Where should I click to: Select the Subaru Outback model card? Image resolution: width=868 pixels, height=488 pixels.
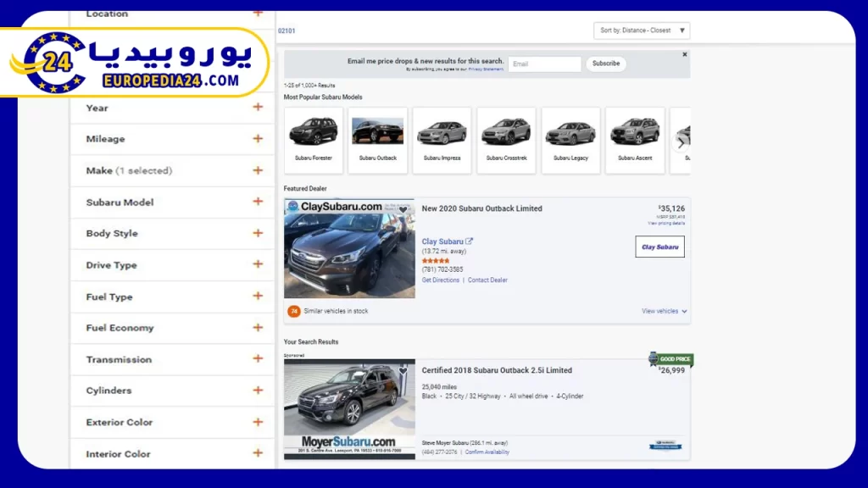[377, 141]
